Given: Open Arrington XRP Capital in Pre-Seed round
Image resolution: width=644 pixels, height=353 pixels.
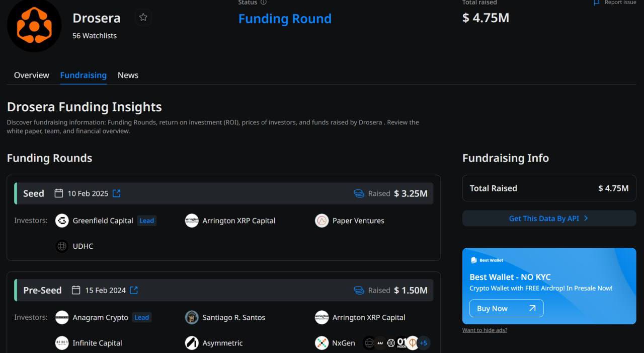Looking at the screenshot, I should [369, 317].
